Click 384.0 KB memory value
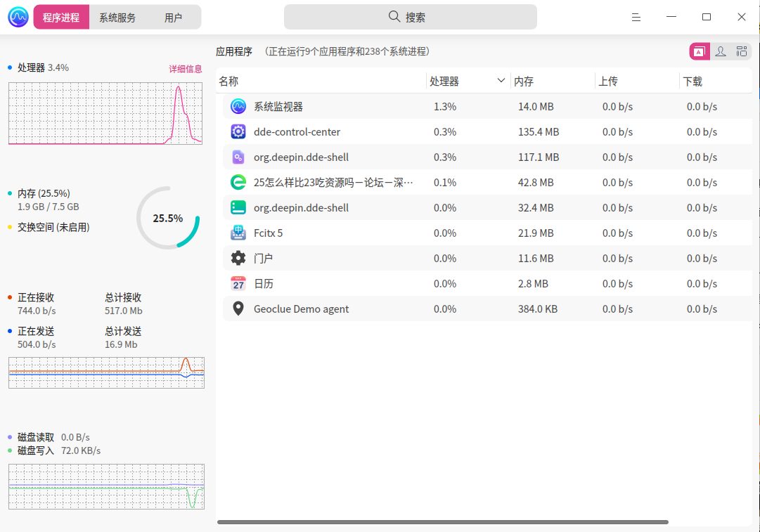Viewport: 760px width, 532px height. 538,309
